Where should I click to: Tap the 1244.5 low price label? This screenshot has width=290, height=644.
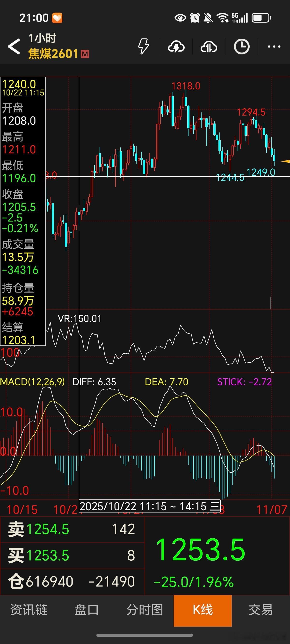click(x=230, y=177)
